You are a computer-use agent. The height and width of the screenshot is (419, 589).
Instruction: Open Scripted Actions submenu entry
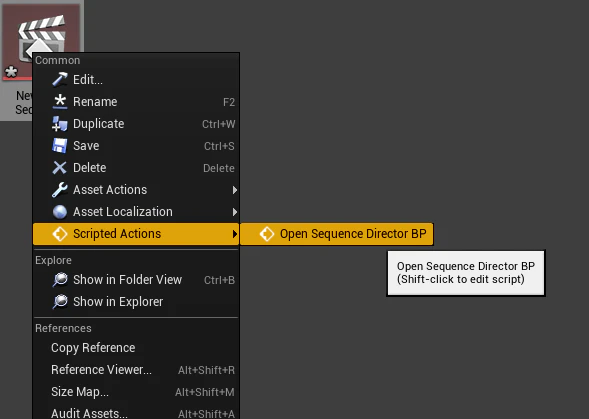136,234
